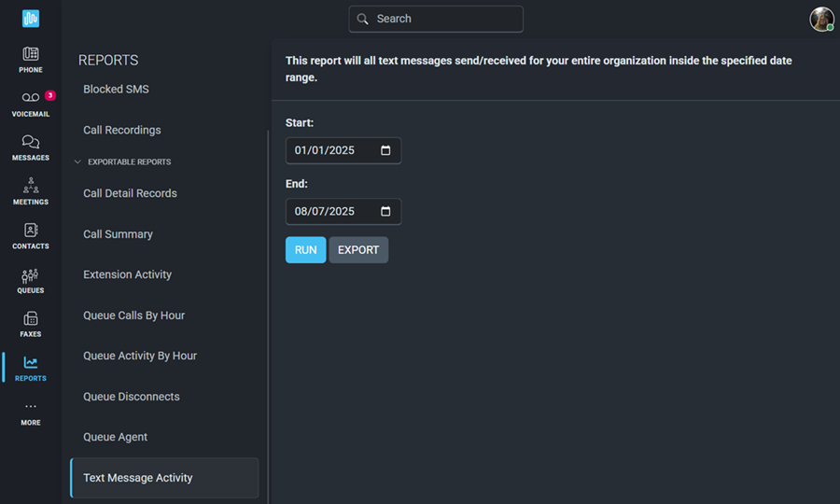Screen dimensions: 840x504
Task: Open the Blocked SMS report
Action: point(116,90)
